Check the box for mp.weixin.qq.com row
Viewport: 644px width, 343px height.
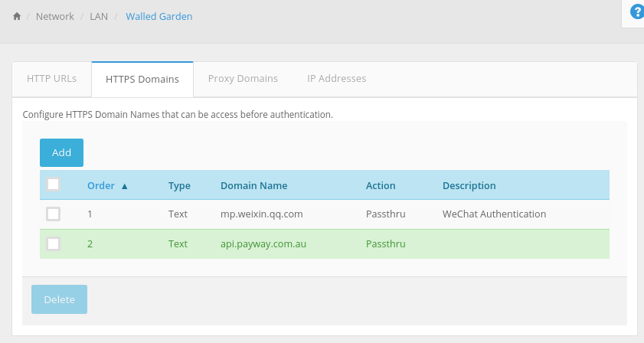53,214
